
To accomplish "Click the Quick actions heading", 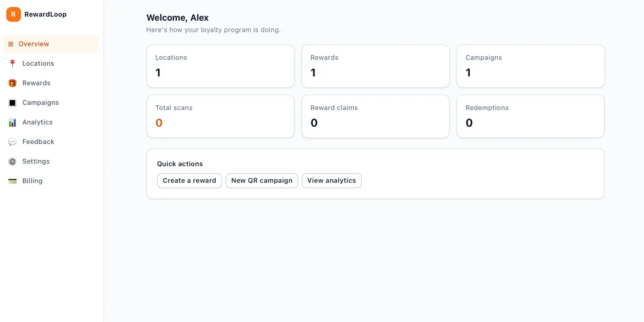I will (180, 164).
